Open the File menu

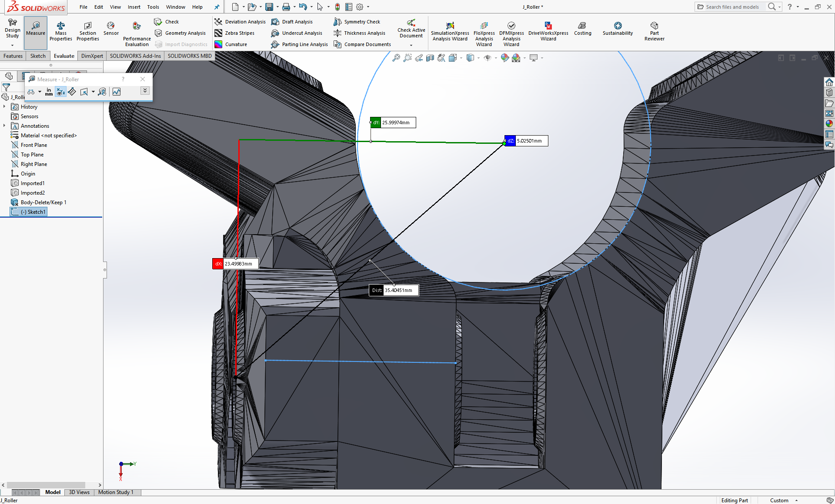click(x=83, y=7)
